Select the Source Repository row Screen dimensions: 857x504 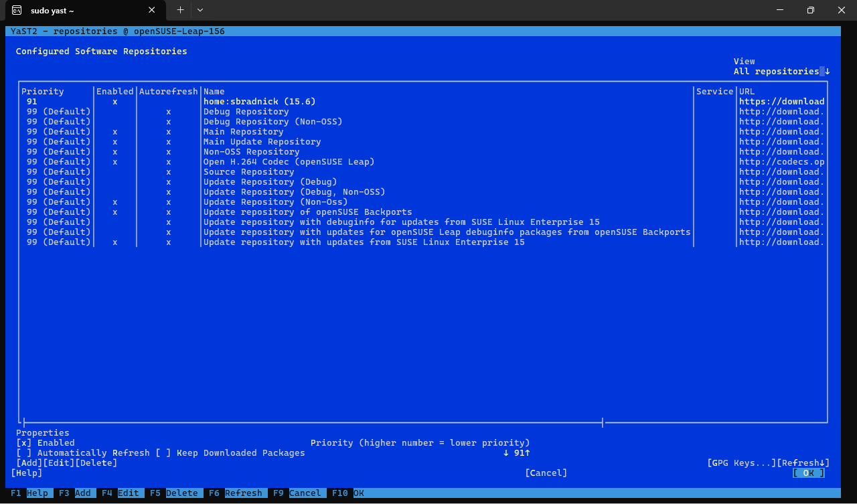[x=423, y=172]
